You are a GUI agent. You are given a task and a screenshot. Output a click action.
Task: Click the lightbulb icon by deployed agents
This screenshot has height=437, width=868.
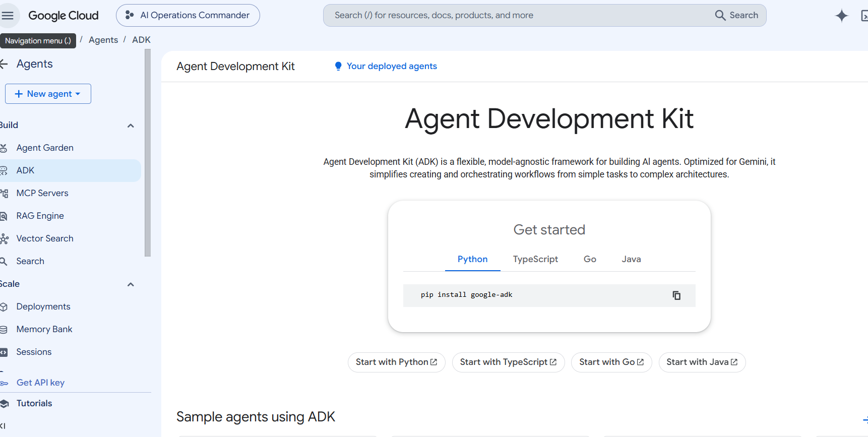tap(338, 66)
